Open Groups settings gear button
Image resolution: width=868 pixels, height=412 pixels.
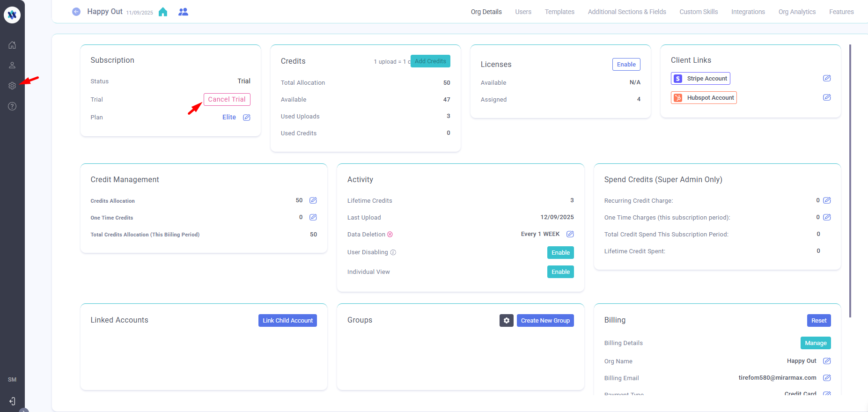(506, 321)
